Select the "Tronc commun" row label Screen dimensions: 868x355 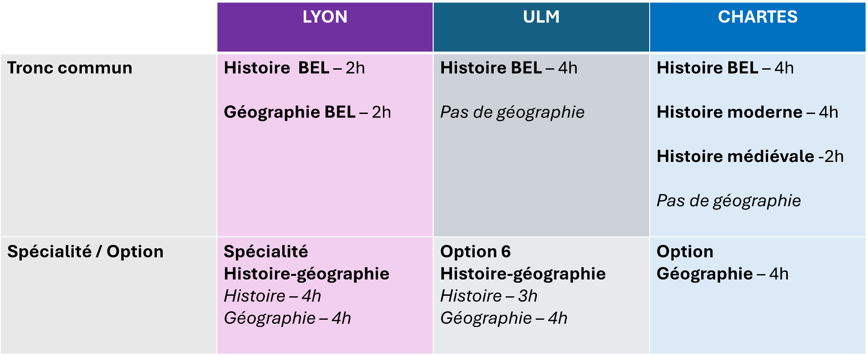(x=70, y=68)
